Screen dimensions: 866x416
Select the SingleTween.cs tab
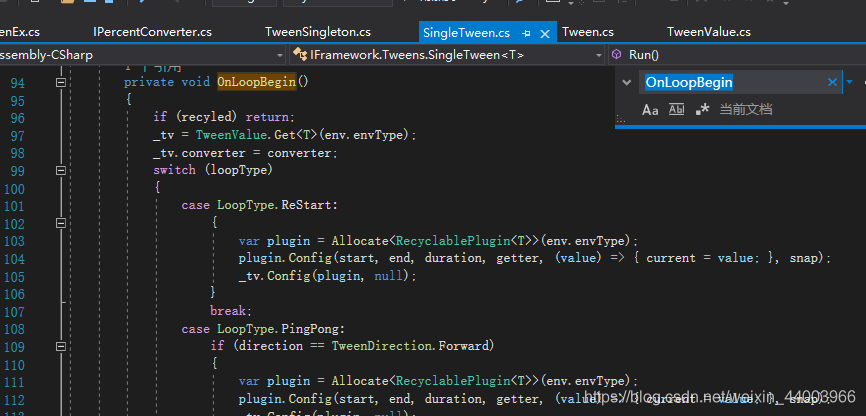tap(466, 33)
